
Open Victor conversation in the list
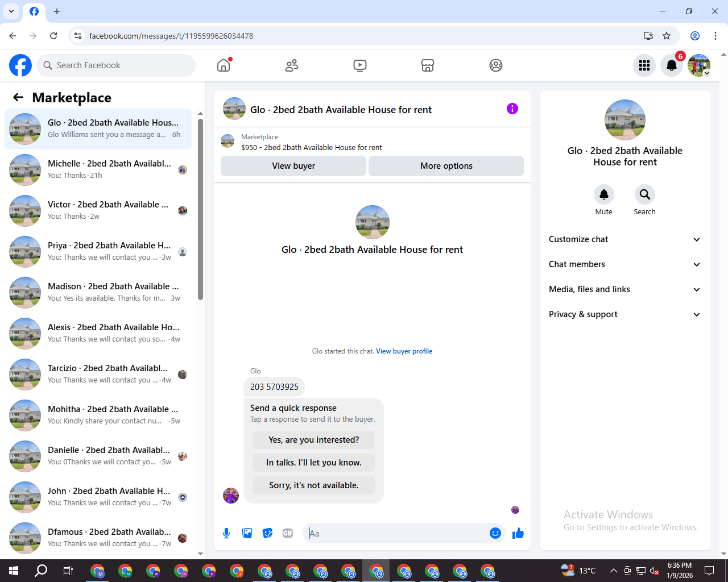coord(98,211)
